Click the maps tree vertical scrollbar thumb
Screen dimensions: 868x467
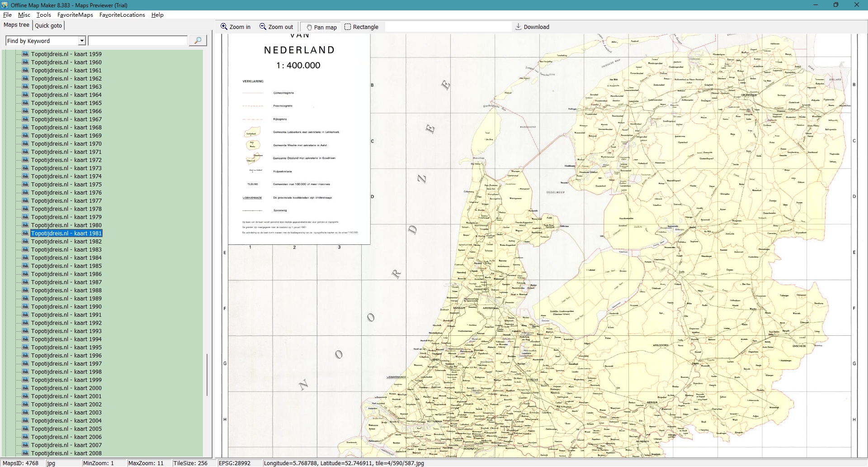(207, 375)
